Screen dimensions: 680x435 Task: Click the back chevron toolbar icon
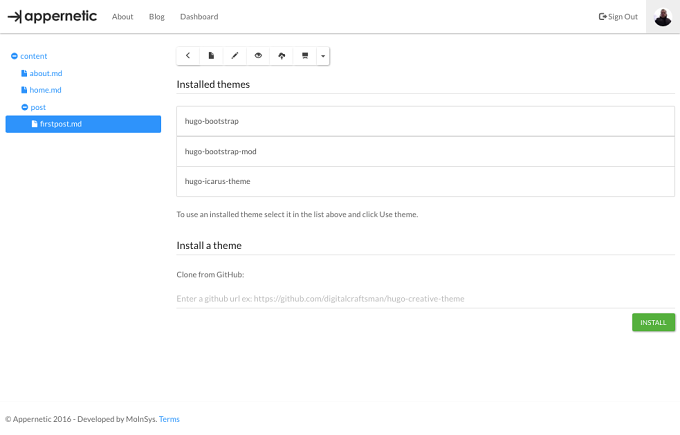[188, 56]
